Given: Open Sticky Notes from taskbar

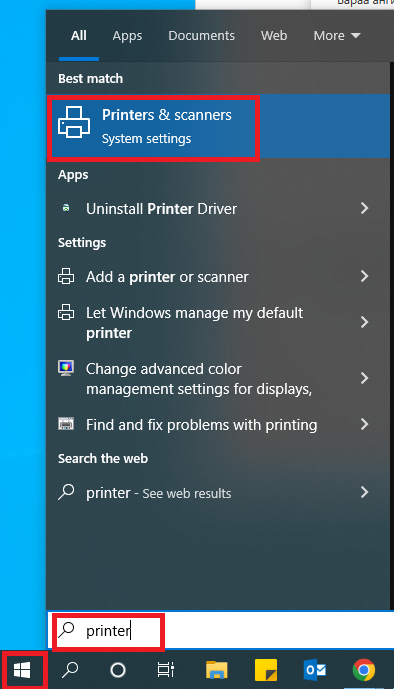Looking at the screenshot, I should pos(266,670).
